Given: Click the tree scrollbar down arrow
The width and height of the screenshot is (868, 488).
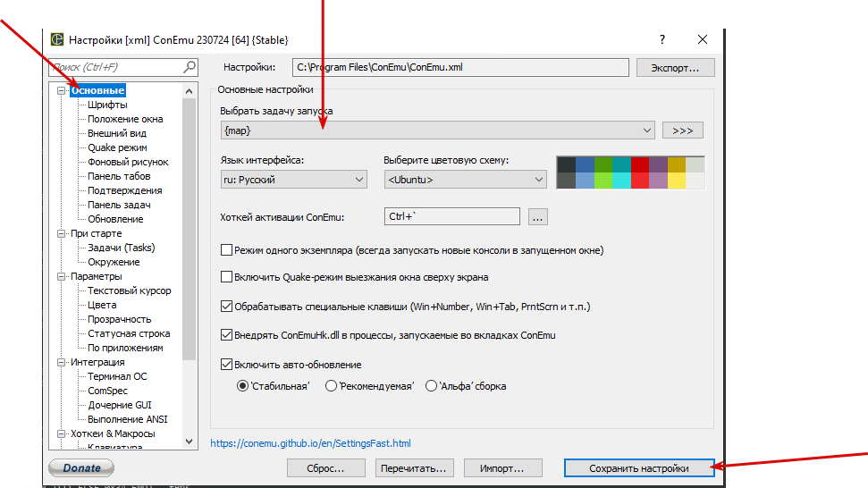Looking at the screenshot, I should 190,442.
